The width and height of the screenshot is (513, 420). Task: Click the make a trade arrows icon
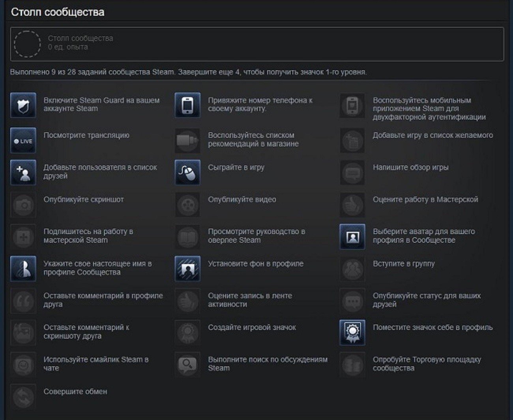23,397
